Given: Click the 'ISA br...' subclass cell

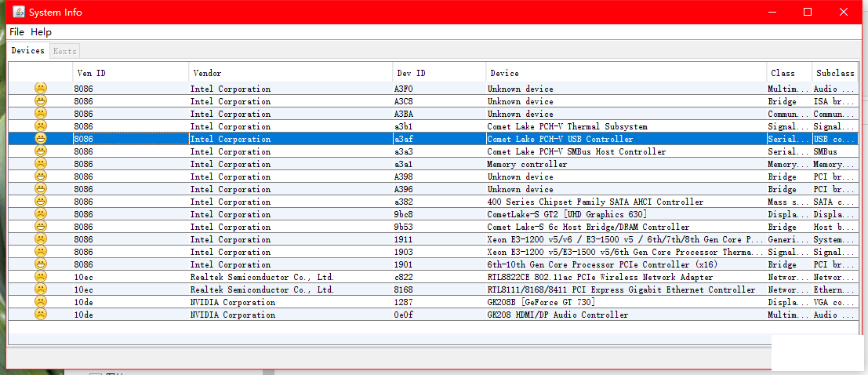Looking at the screenshot, I should [835, 101].
